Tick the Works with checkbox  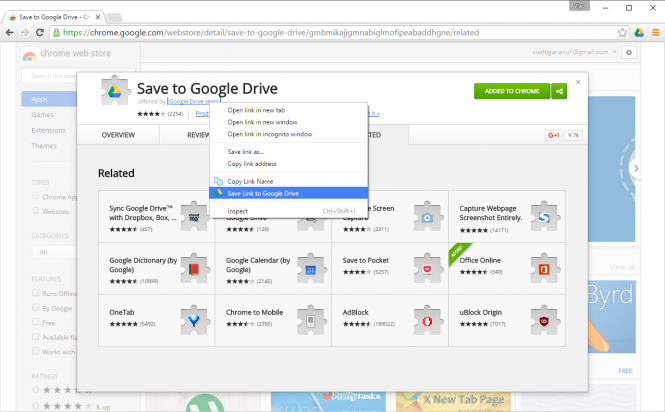coord(36,351)
